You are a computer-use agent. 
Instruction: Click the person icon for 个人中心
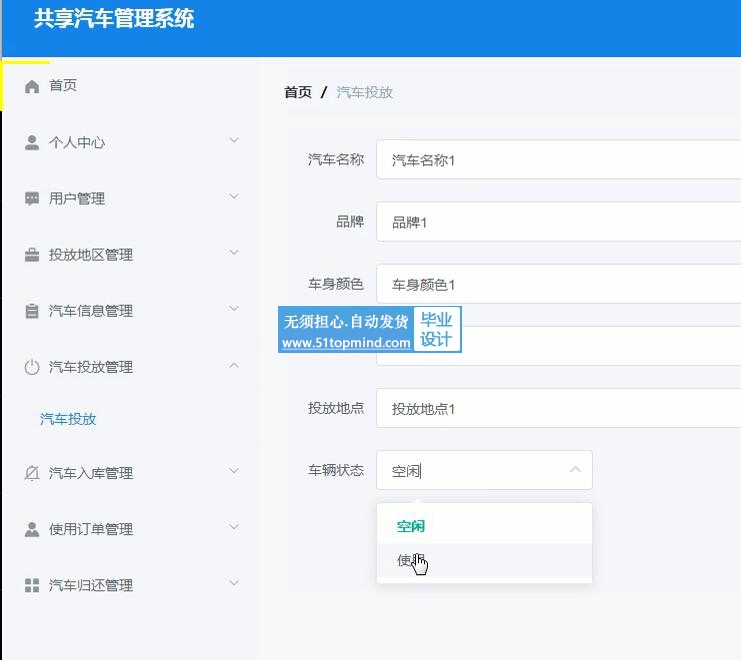tap(32, 142)
